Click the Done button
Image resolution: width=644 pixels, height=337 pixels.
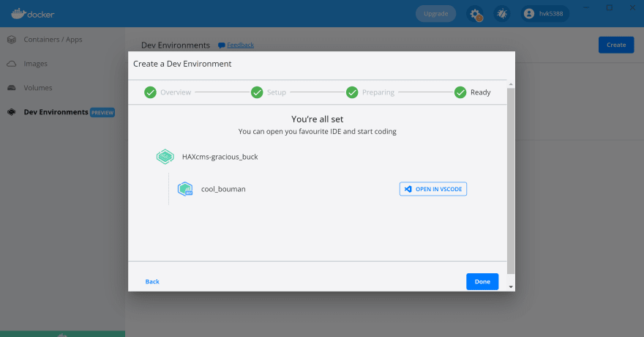point(482,281)
